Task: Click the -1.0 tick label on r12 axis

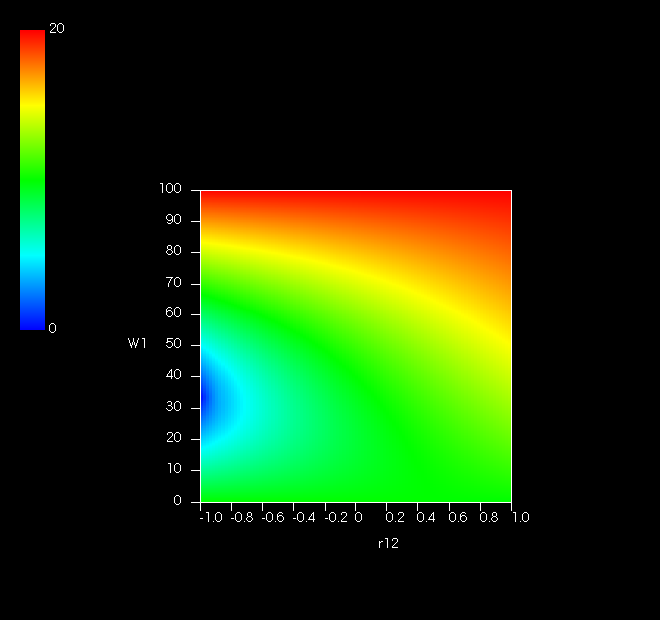Action: pyautogui.click(x=211, y=517)
